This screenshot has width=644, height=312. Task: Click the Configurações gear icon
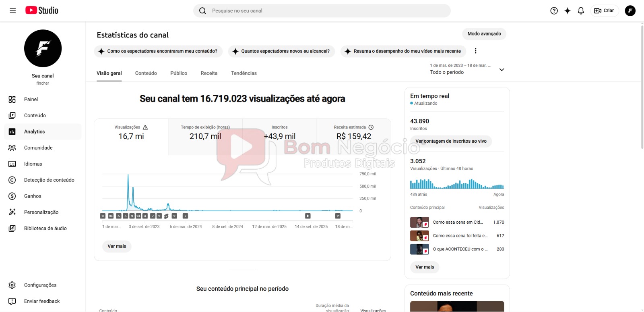(x=12, y=285)
